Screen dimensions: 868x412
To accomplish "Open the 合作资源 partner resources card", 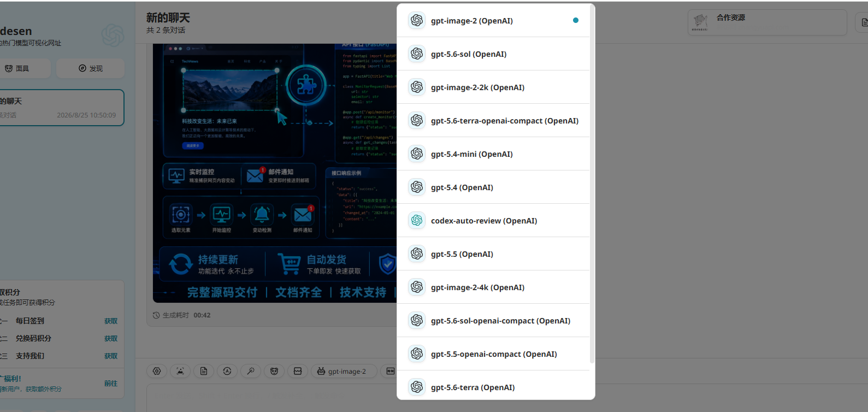I will [767, 22].
